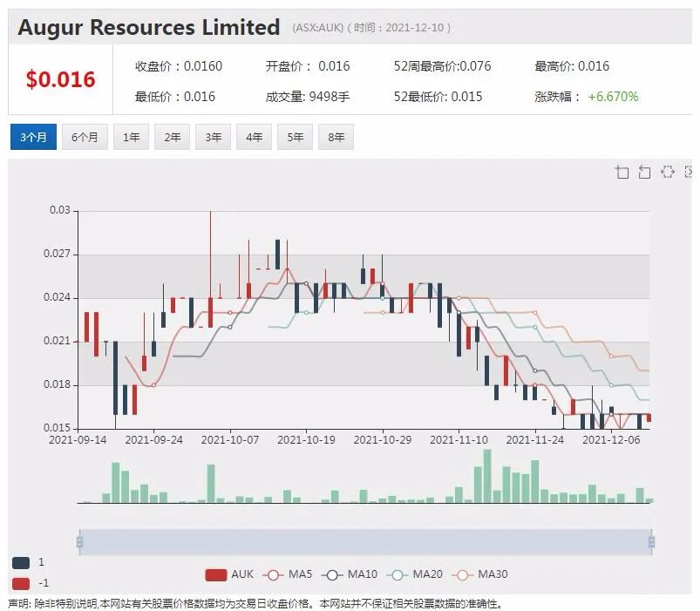700x611 pixels.
Task: Click the 成交量: 9498手 value
Action: click(308, 97)
